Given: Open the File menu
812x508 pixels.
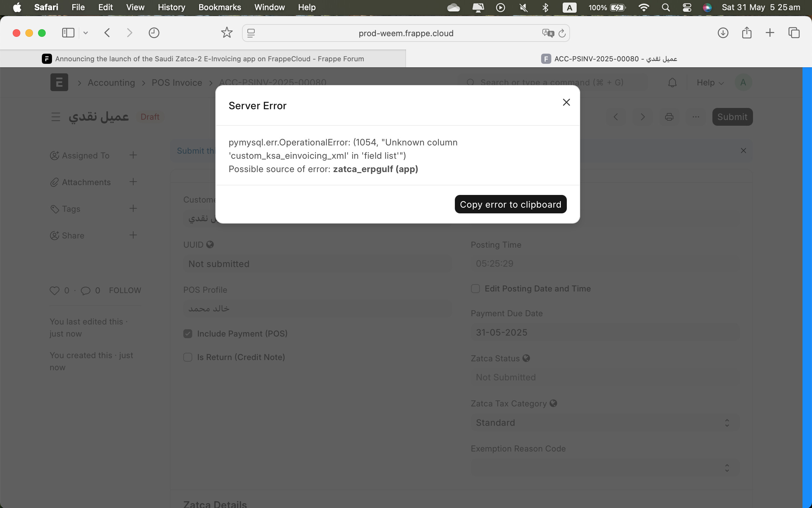Looking at the screenshot, I should click(x=78, y=7).
